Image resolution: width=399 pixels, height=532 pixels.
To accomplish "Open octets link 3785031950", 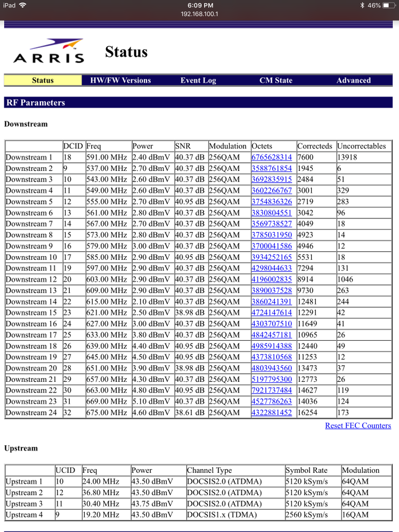I will click(272, 235).
